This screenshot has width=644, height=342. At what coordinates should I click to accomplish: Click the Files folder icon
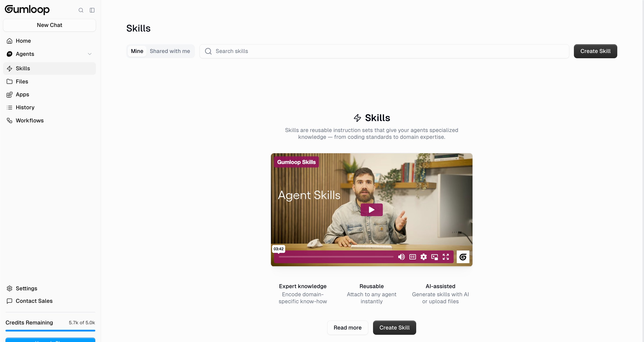click(x=9, y=81)
